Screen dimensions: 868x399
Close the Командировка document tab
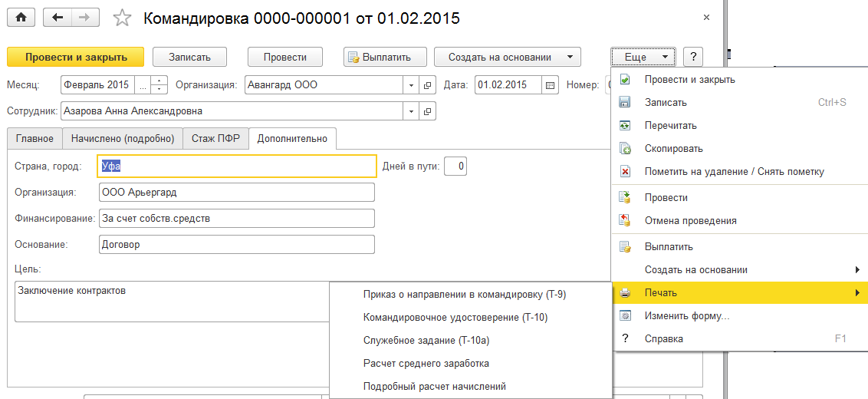706,18
